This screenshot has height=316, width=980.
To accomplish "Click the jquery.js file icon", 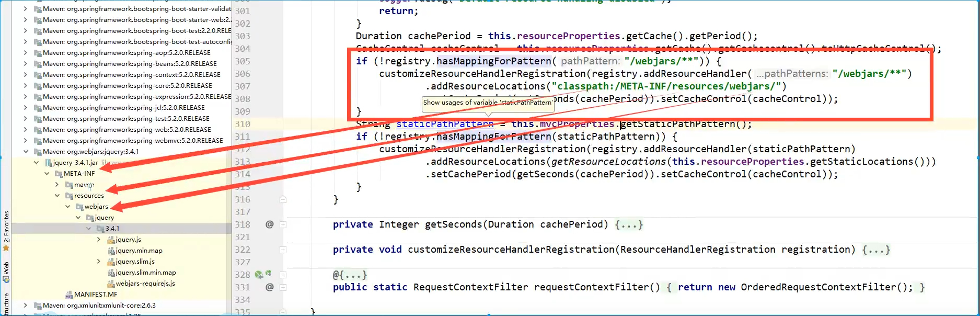I will click(111, 240).
